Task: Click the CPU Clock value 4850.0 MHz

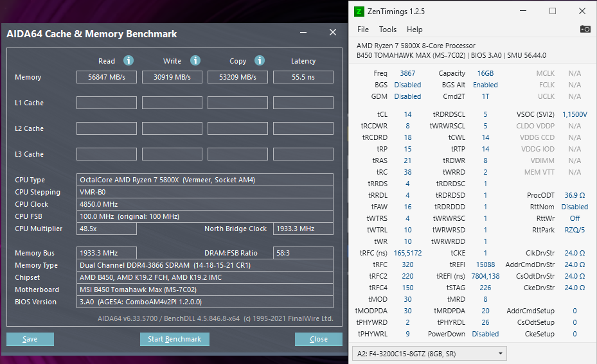Action: 205,204
